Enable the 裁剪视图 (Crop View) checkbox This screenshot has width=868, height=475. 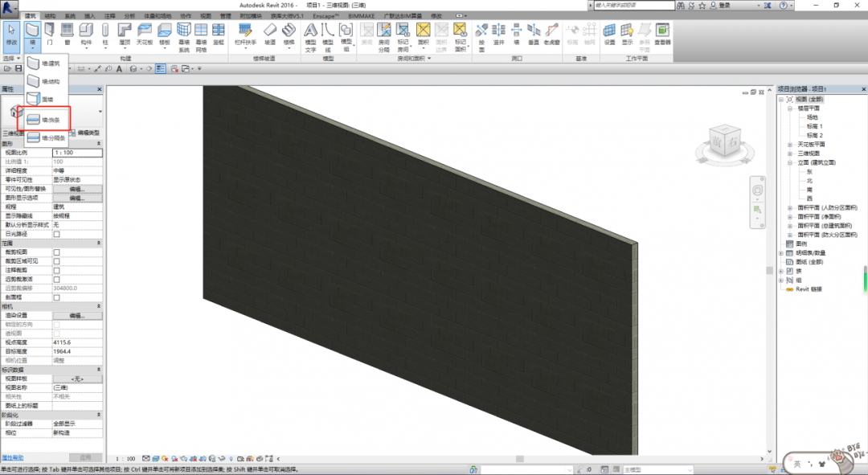(56, 252)
